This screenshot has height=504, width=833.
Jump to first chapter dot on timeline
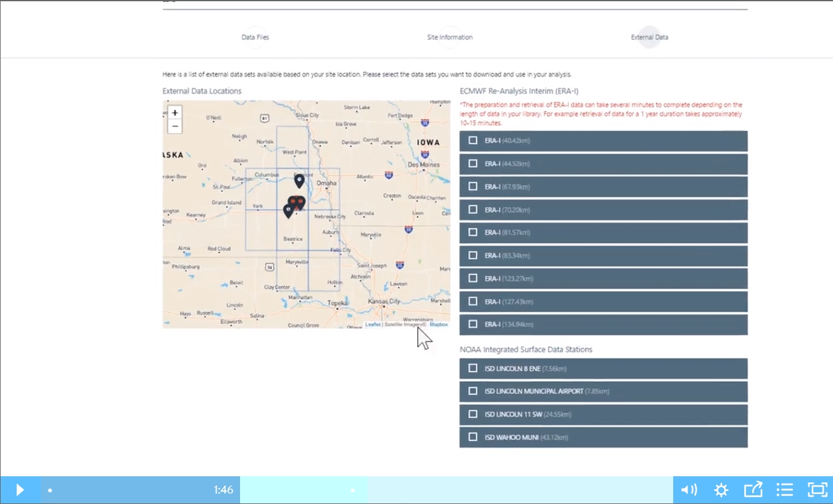50,490
